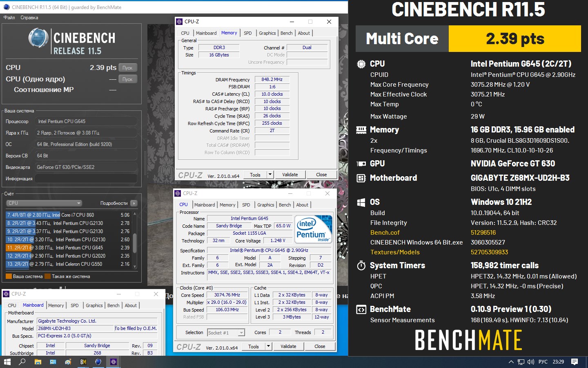Screen dimensions: 588x368
Task: Click BenchMate code bracket icon
Action: 361,310
